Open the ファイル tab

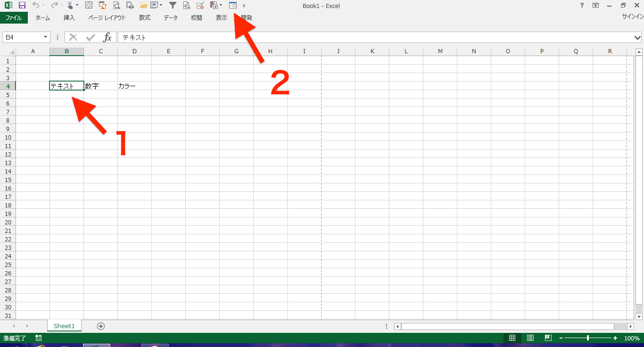tap(14, 18)
